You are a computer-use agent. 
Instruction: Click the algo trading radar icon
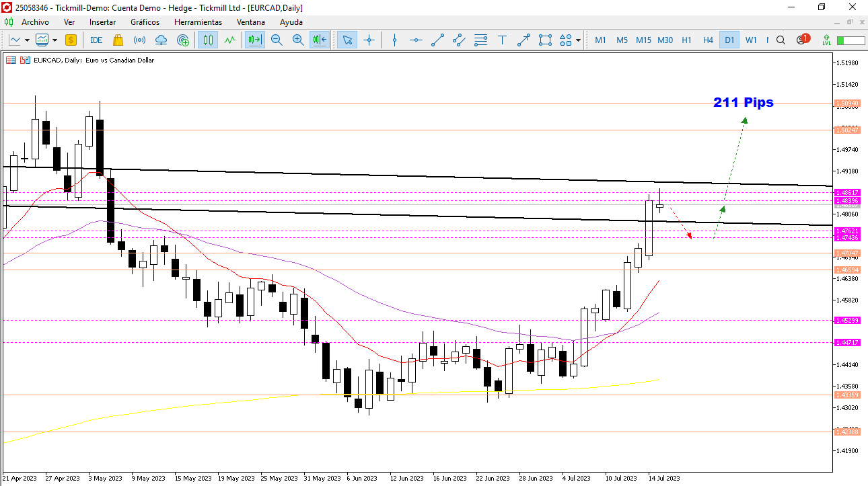pyautogui.click(x=183, y=40)
